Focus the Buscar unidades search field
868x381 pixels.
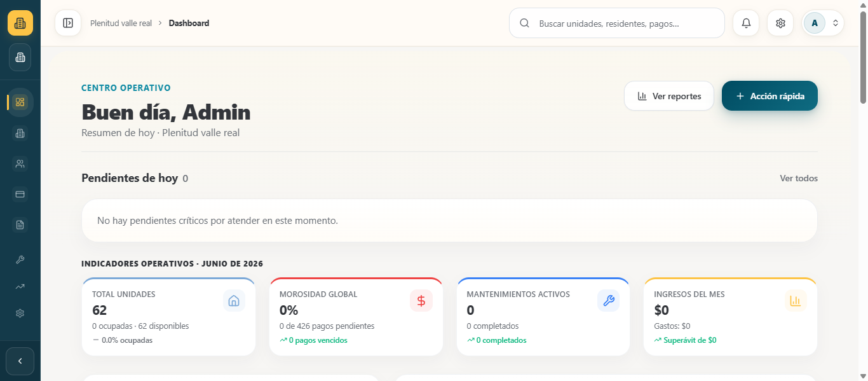click(x=616, y=23)
